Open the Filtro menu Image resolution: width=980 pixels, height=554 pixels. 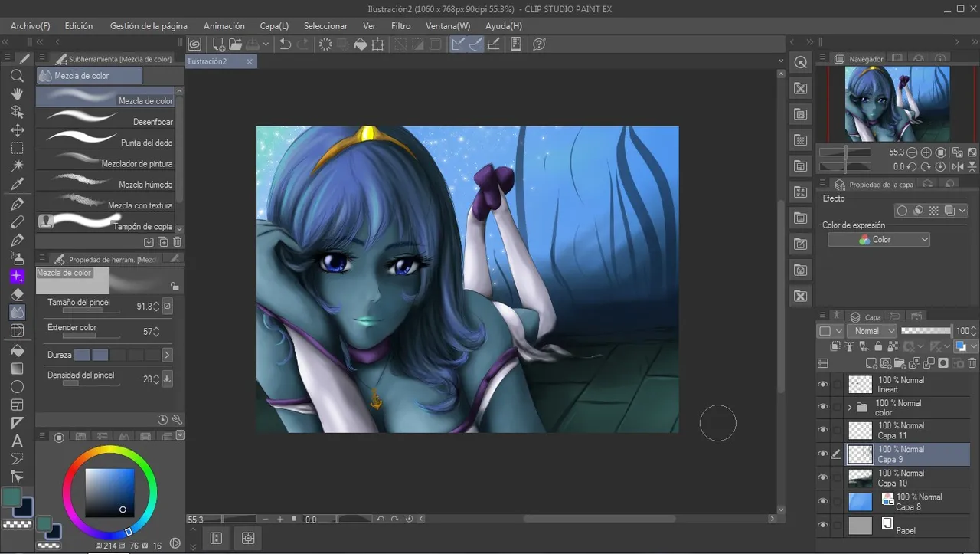400,26
